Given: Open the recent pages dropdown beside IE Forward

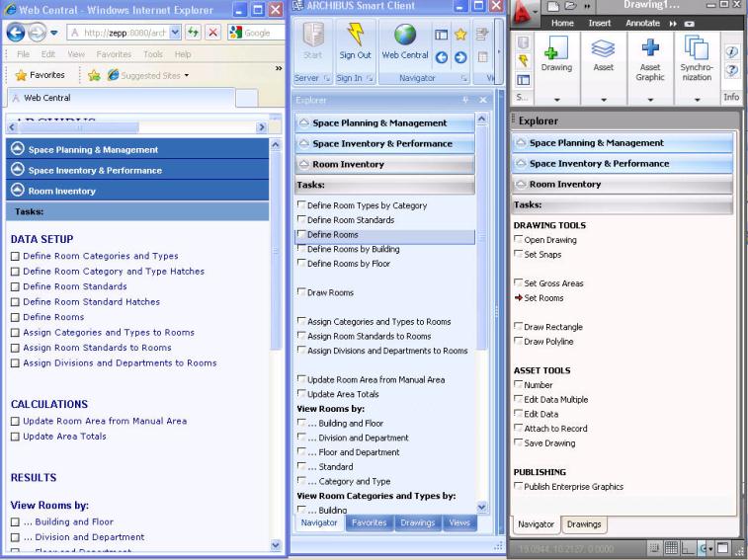Looking at the screenshot, I should point(54,33).
